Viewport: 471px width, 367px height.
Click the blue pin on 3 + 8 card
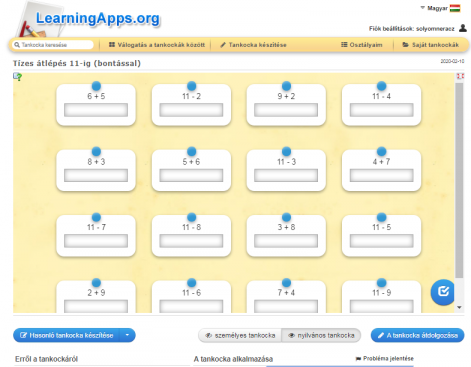pyautogui.click(x=286, y=217)
